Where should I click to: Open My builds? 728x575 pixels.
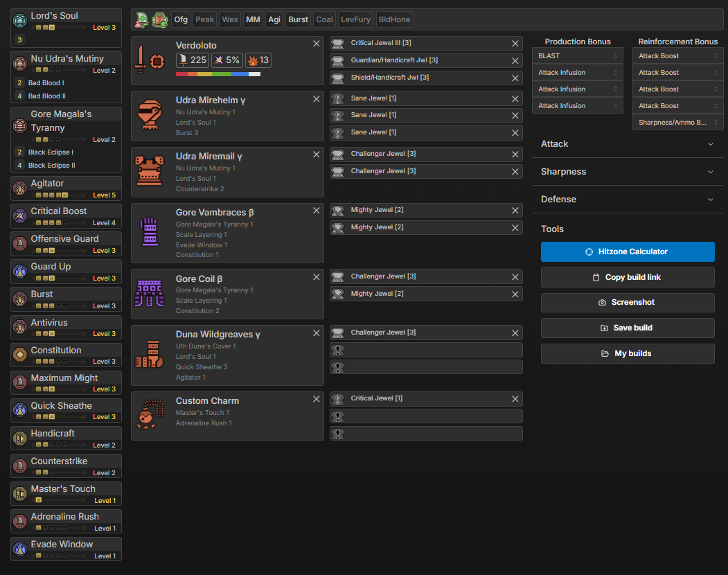[628, 353]
